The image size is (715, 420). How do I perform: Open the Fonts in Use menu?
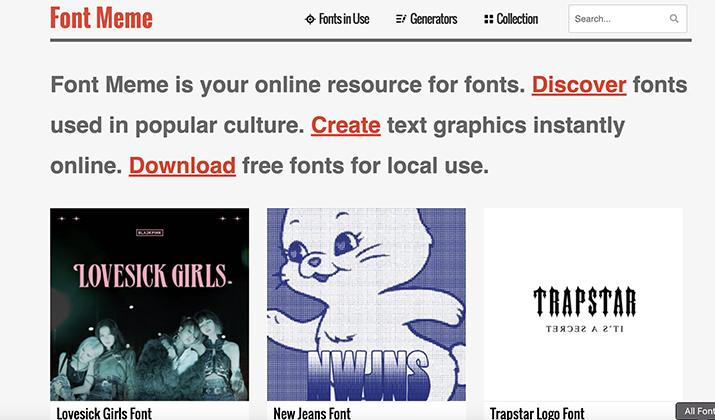337,19
